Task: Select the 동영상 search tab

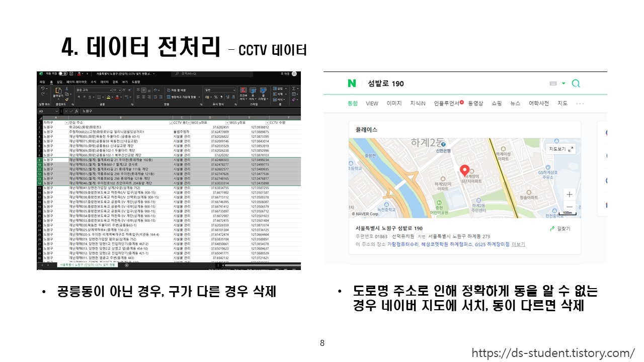Action: point(475,103)
